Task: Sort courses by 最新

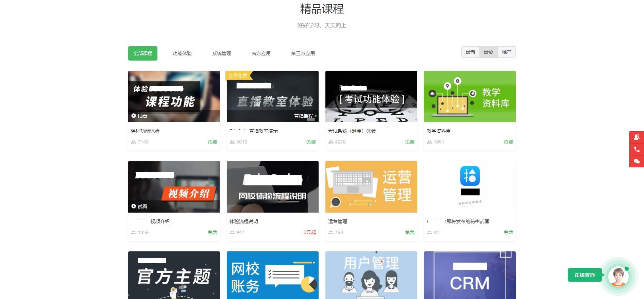Action: pos(470,52)
